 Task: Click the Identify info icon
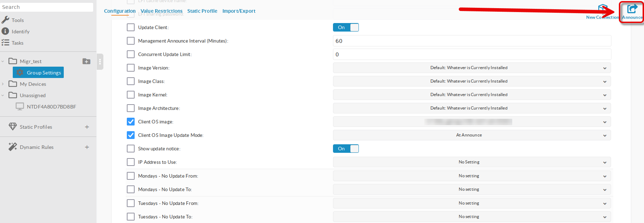click(x=5, y=31)
